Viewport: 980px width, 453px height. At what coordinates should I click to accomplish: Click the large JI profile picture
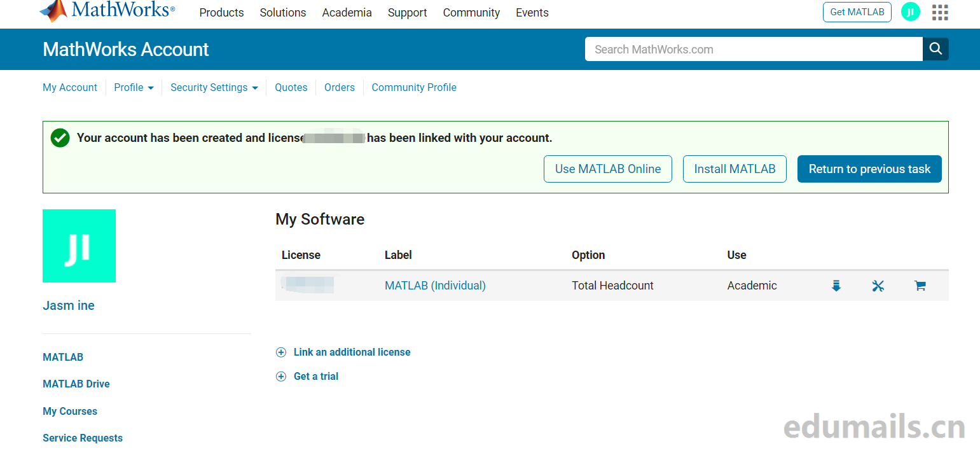pyautogui.click(x=79, y=246)
